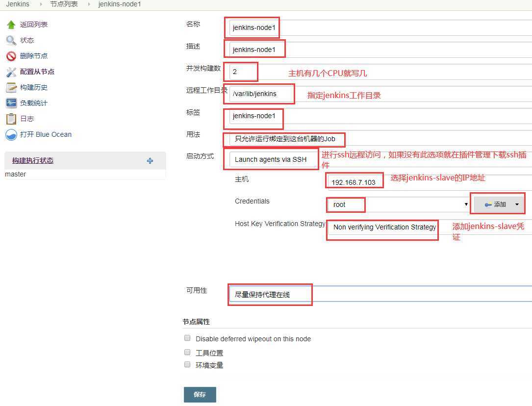The height and width of the screenshot is (406, 532).
Task: Click the master executor entry
Action: point(15,174)
